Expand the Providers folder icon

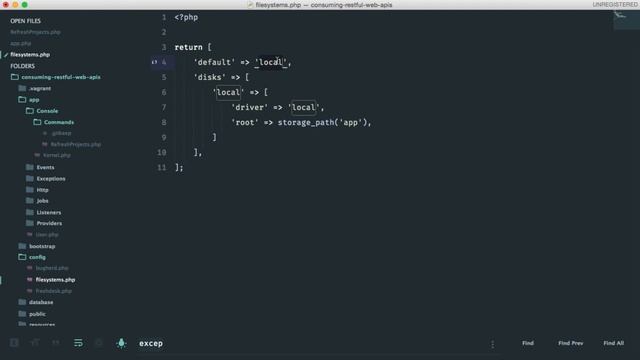30,223
